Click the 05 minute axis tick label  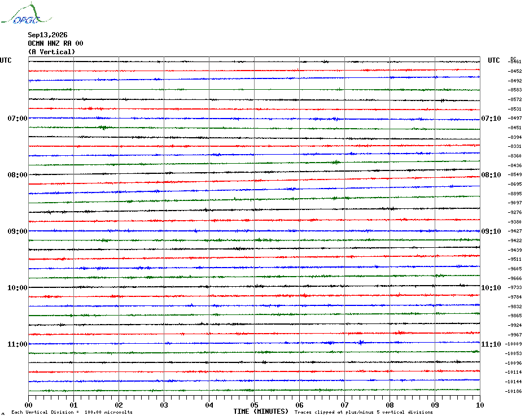tap(254, 405)
